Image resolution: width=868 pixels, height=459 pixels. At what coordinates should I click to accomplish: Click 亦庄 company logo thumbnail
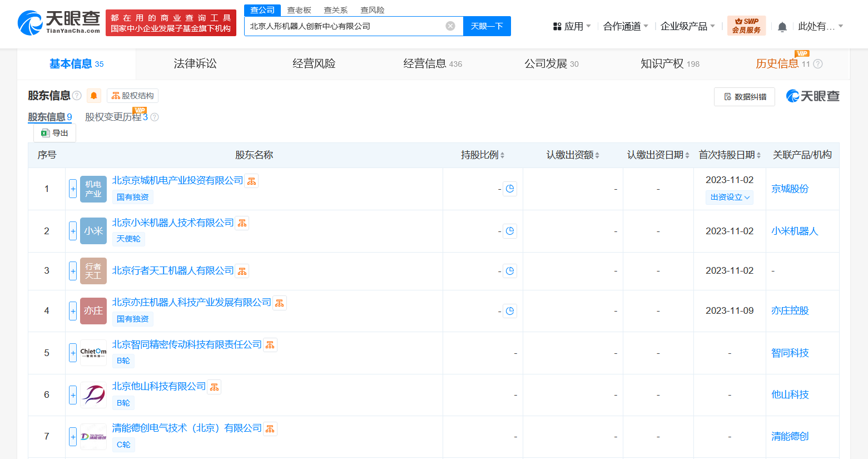(93, 311)
